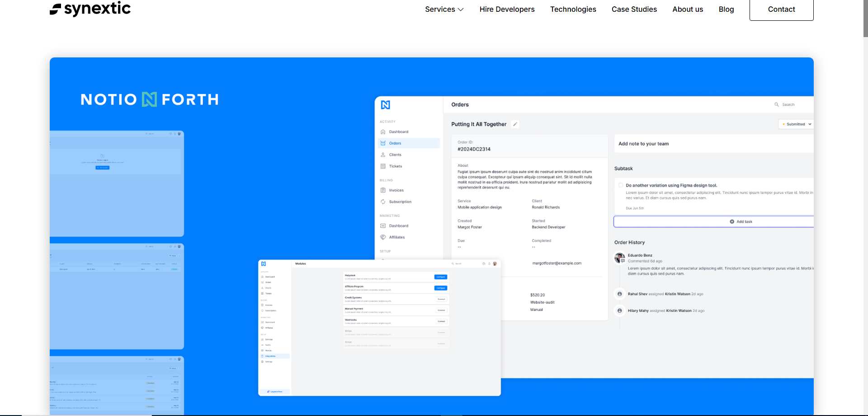Screen dimensions: 868x416
Task: Click the bell icon in the Modules window
Action: click(x=489, y=264)
